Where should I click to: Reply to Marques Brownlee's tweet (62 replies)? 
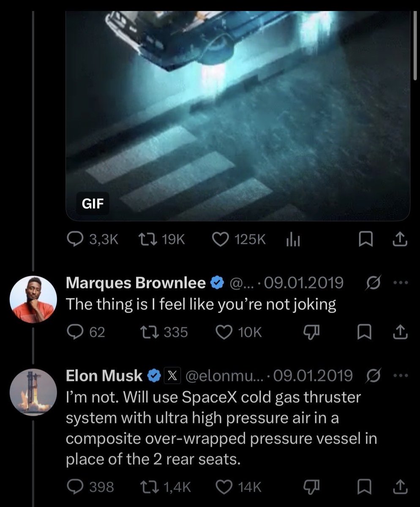(86, 333)
